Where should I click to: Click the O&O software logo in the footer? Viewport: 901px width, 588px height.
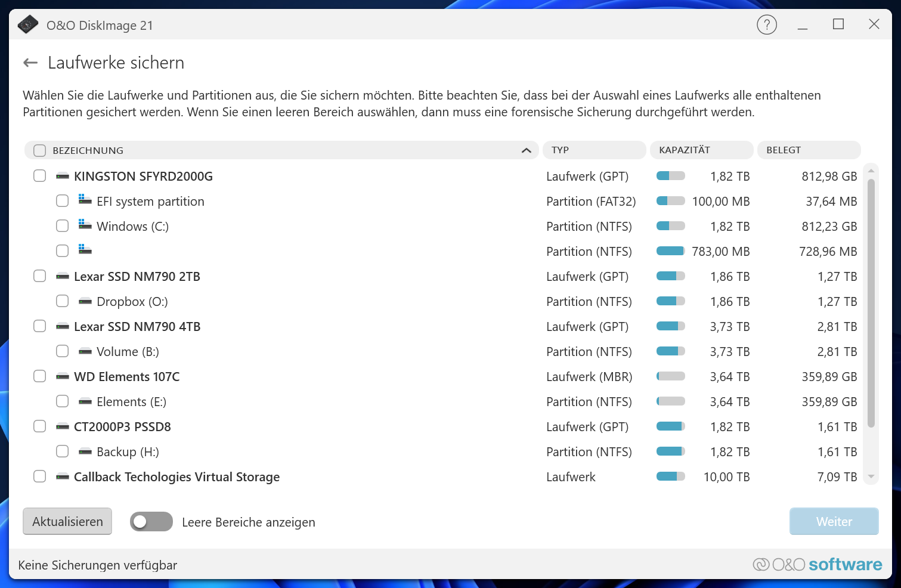click(817, 564)
